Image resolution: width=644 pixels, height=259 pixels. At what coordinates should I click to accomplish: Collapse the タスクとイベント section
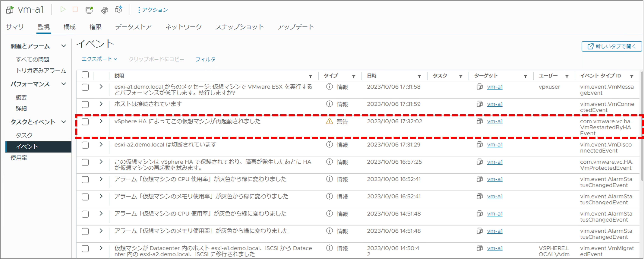(x=64, y=122)
